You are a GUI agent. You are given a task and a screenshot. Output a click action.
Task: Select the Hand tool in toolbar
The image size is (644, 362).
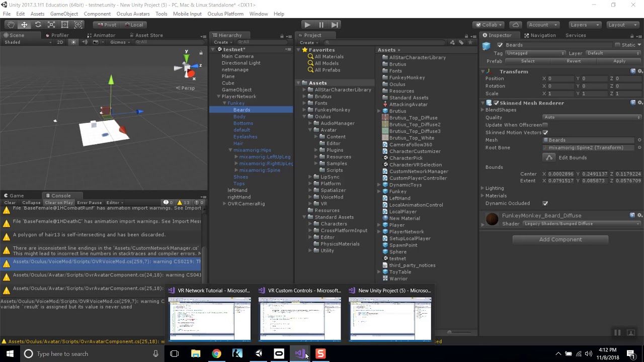tap(11, 25)
